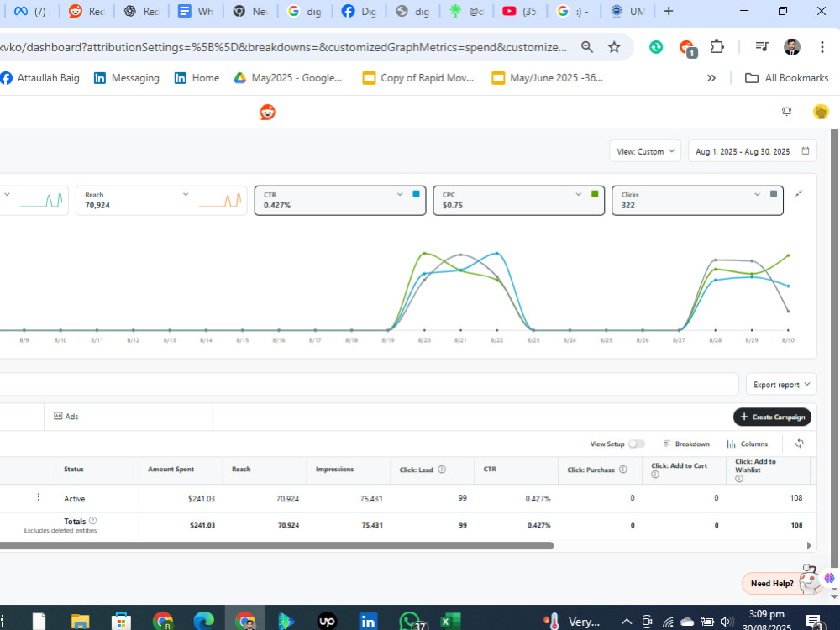Click the Reach metric card
This screenshot has height=630, width=840.
161,201
